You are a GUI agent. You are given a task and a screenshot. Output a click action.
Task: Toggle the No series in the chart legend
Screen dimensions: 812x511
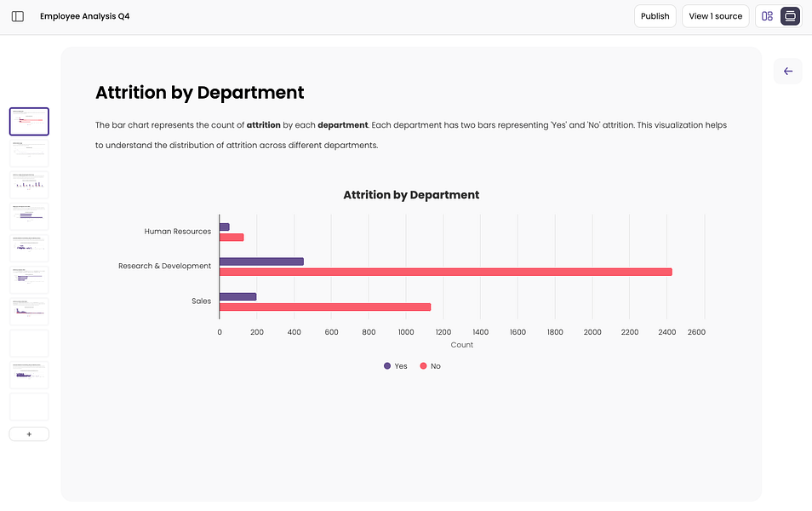(x=430, y=366)
